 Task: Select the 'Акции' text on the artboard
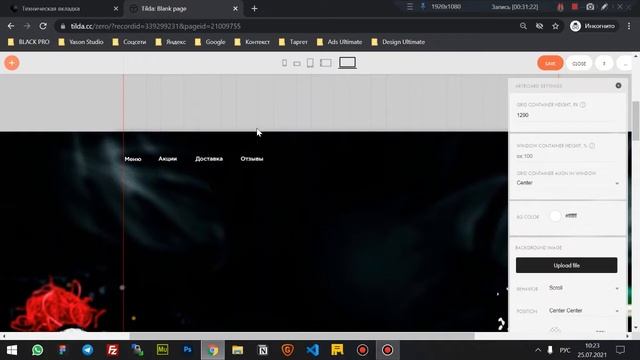tap(168, 159)
